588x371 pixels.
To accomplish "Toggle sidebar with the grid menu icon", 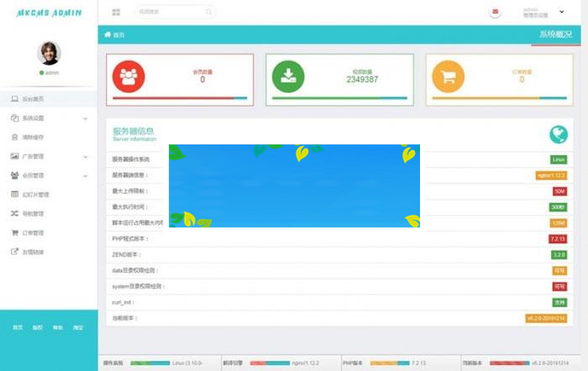I will click(115, 13).
